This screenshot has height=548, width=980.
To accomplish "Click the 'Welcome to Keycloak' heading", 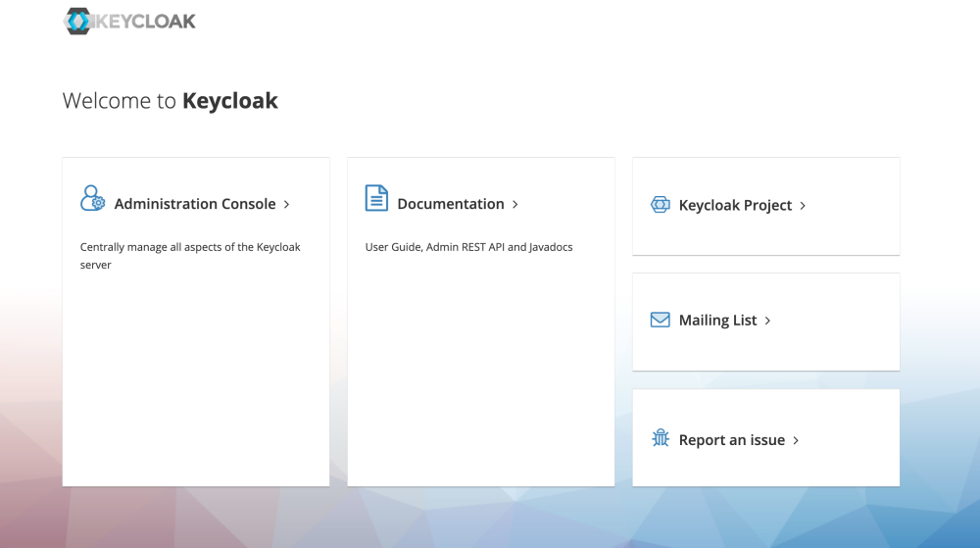I will [170, 101].
